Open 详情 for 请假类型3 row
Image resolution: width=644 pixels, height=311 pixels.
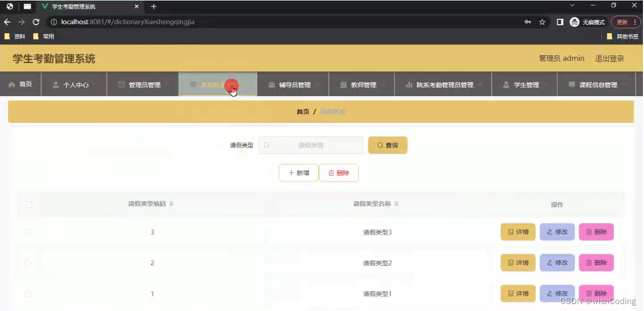click(517, 232)
